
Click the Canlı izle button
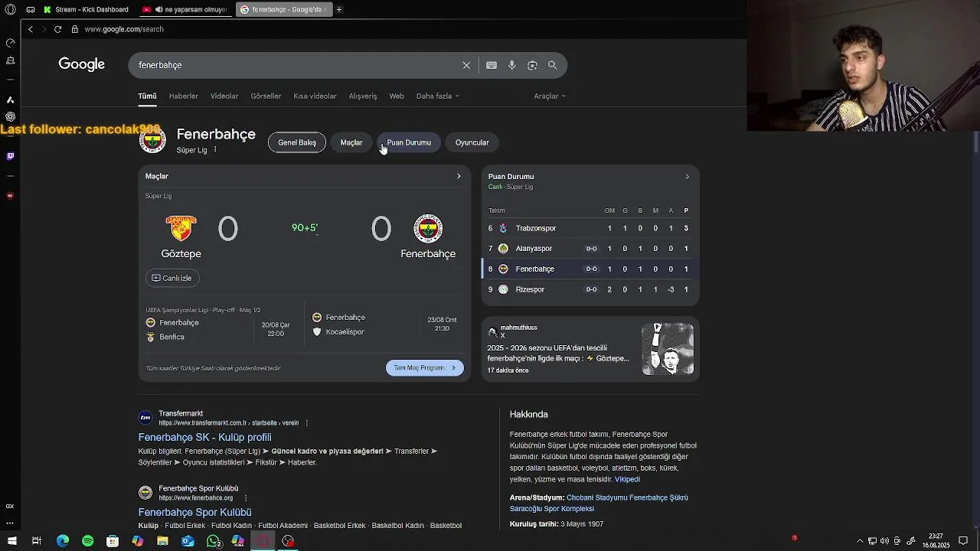(172, 278)
